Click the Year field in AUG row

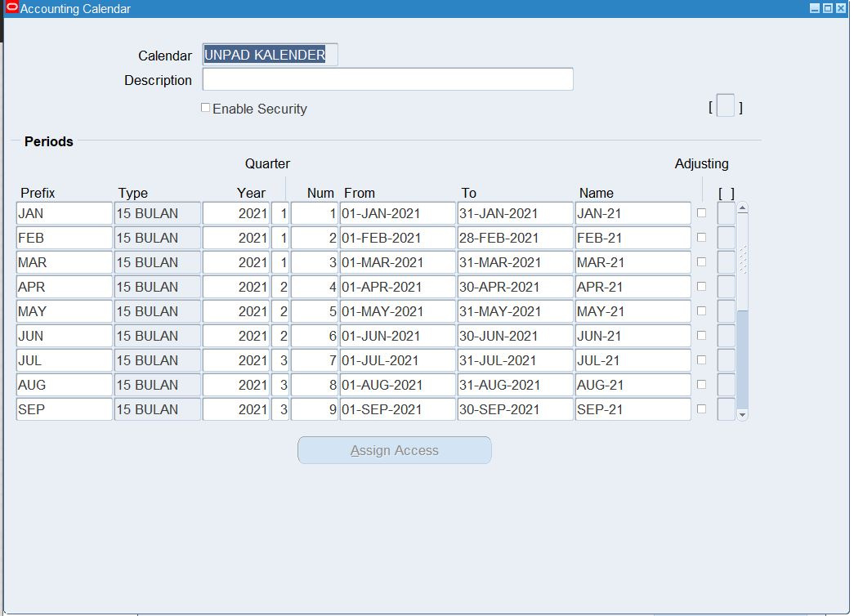coord(236,385)
